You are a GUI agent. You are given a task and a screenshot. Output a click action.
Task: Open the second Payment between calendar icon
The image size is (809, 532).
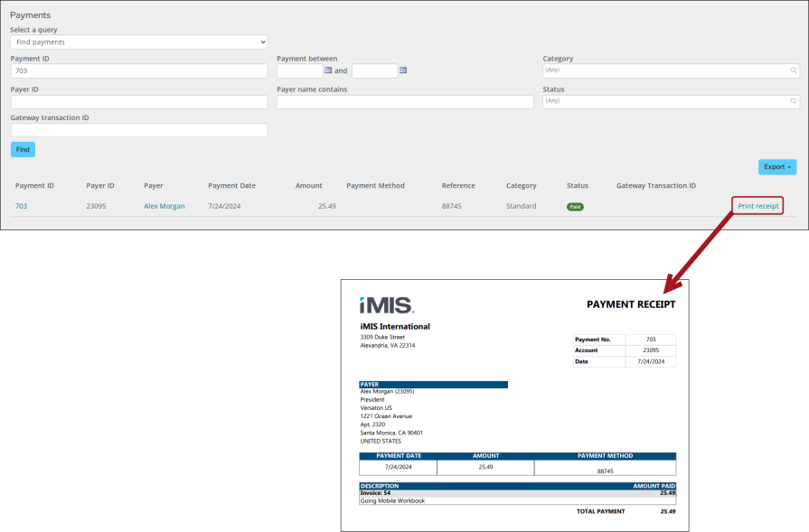pyautogui.click(x=403, y=70)
